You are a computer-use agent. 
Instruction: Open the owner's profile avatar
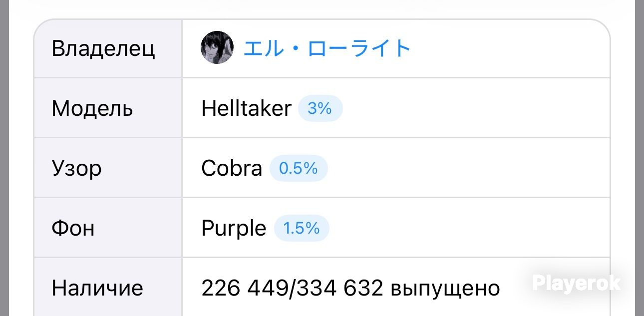point(217,48)
